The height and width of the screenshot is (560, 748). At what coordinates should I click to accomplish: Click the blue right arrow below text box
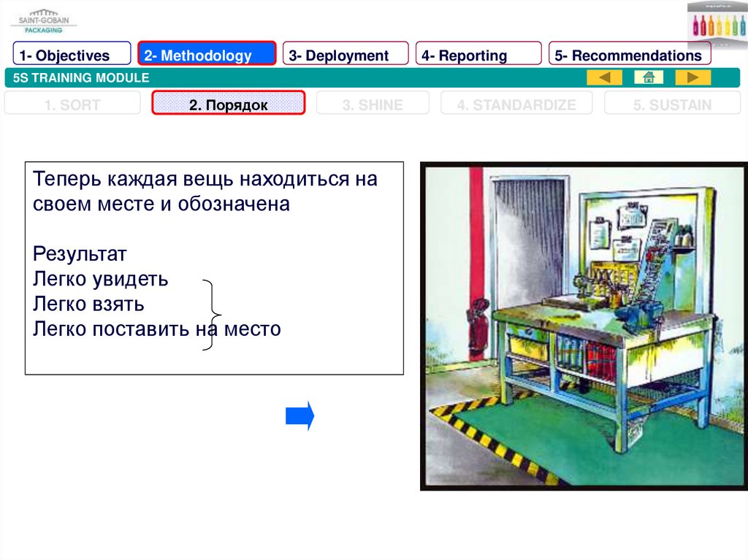pos(299,415)
